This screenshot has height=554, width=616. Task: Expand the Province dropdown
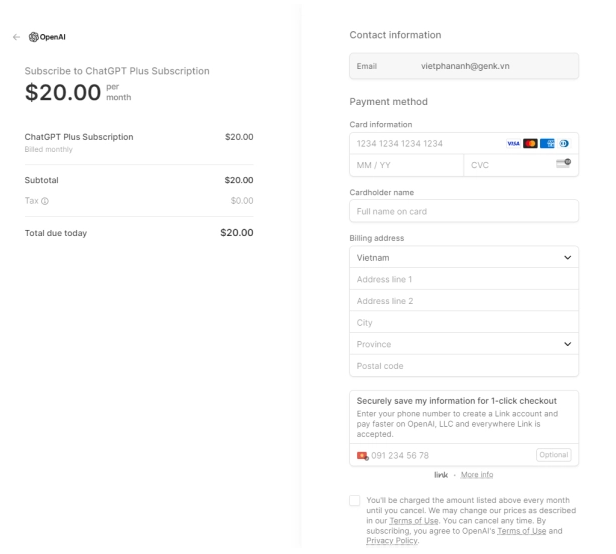click(464, 344)
